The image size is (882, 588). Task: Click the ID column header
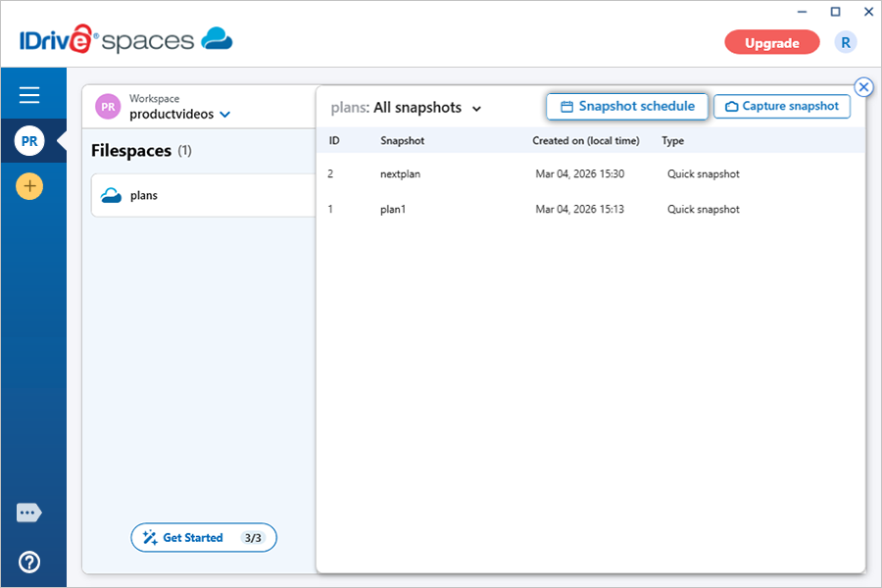coord(334,141)
